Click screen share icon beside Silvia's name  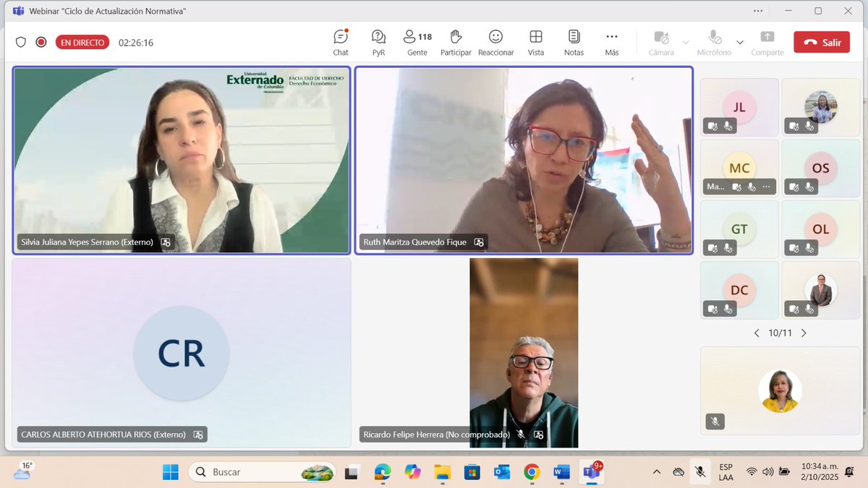coord(166,242)
